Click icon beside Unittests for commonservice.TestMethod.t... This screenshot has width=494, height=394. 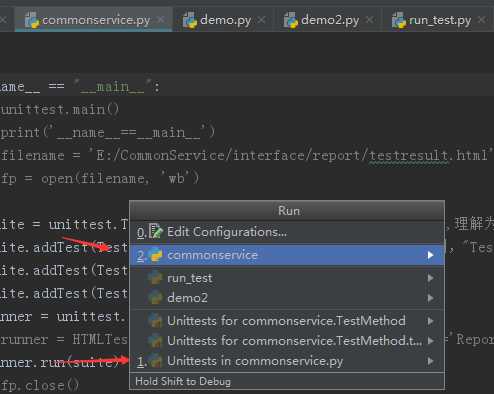pyautogui.click(x=156, y=341)
